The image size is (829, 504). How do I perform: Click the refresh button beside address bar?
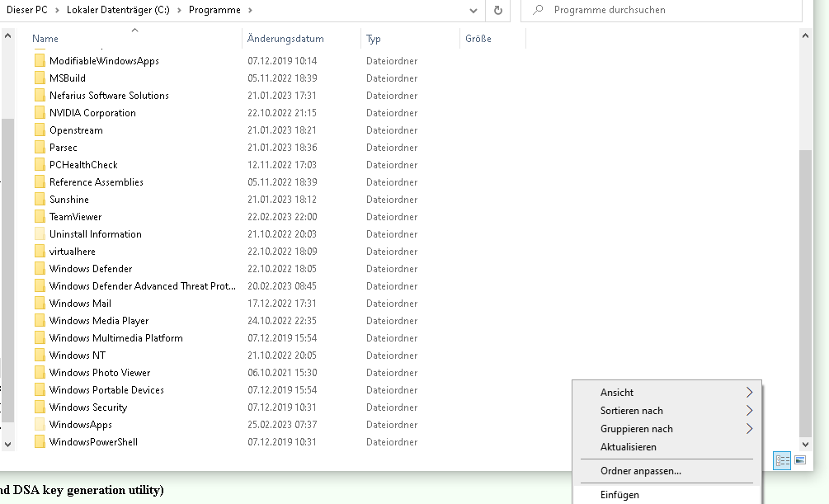pyautogui.click(x=497, y=10)
